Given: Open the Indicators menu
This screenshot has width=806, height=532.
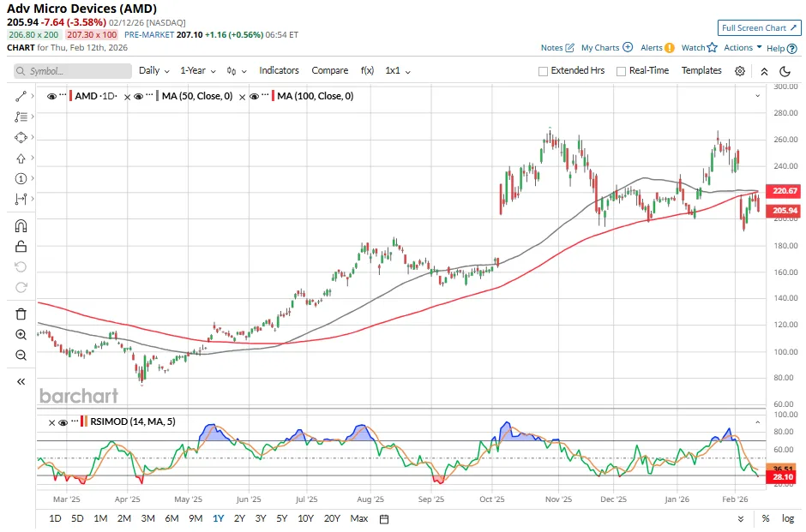Looking at the screenshot, I should [x=279, y=71].
